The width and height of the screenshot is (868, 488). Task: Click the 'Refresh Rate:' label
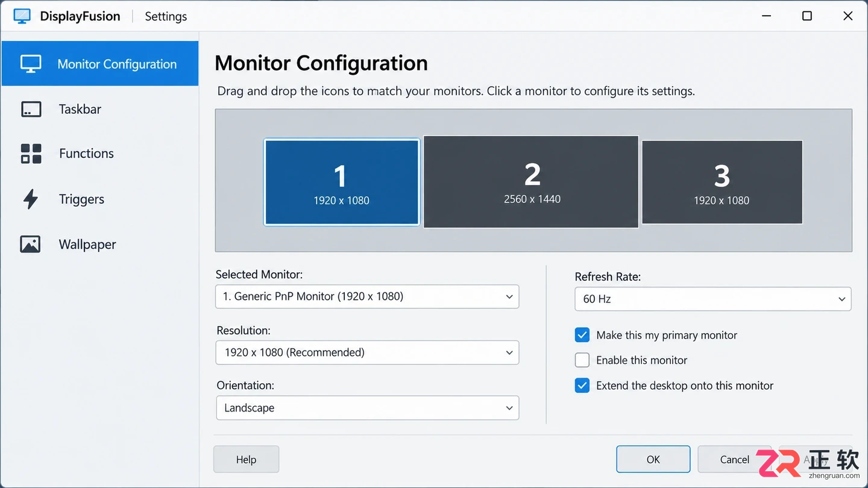(608, 277)
